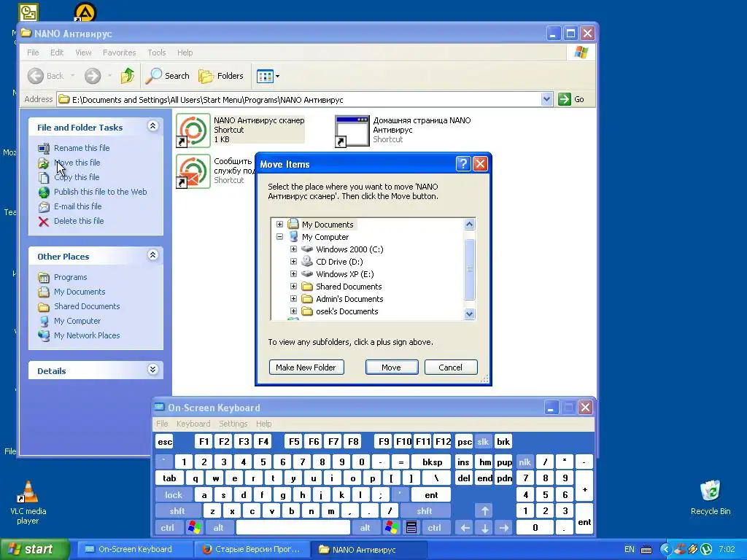Click the Go button beside the address bar
747x560 pixels.
(x=572, y=99)
